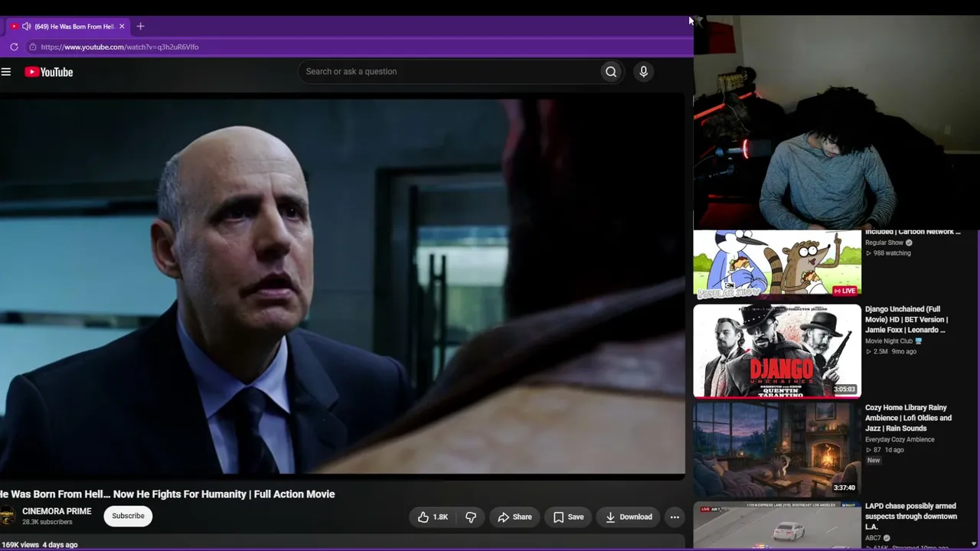Click the 169K views 4 days ago text
Screen dimensions: 980x551
[39, 545]
